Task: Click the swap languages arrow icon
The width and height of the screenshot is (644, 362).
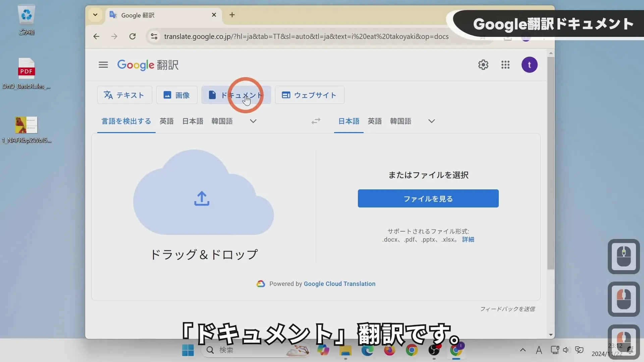Action: [x=316, y=121]
